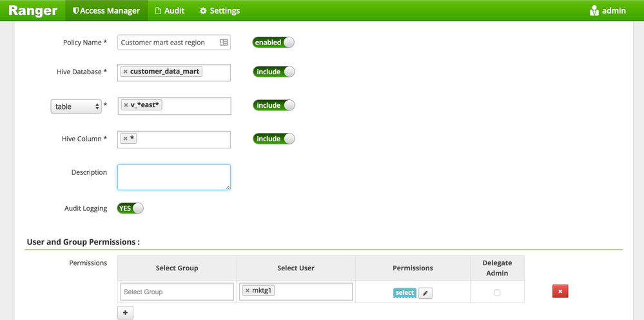Click the Description text area
Screen dimensions: 644x320
pyautogui.click(x=174, y=177)
